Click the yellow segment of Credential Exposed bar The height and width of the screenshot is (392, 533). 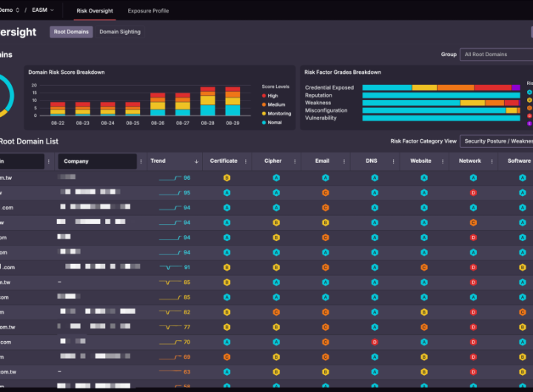(424, 87)
